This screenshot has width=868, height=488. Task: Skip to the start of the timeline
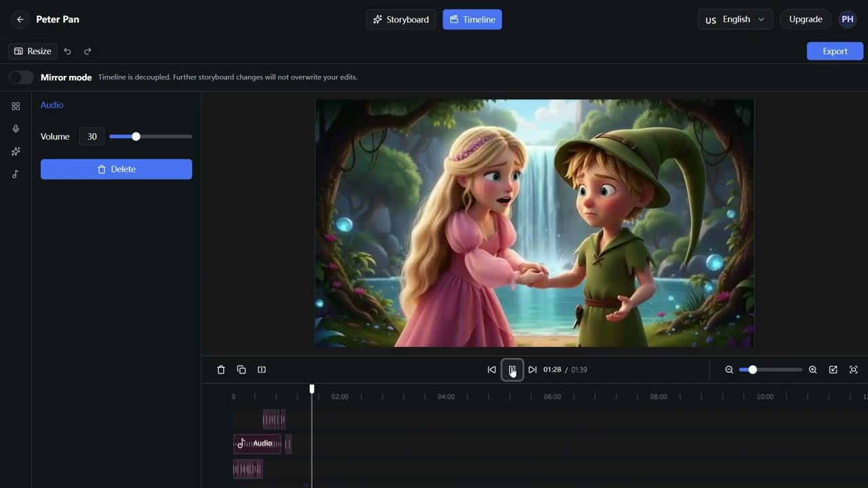(492, 369)
